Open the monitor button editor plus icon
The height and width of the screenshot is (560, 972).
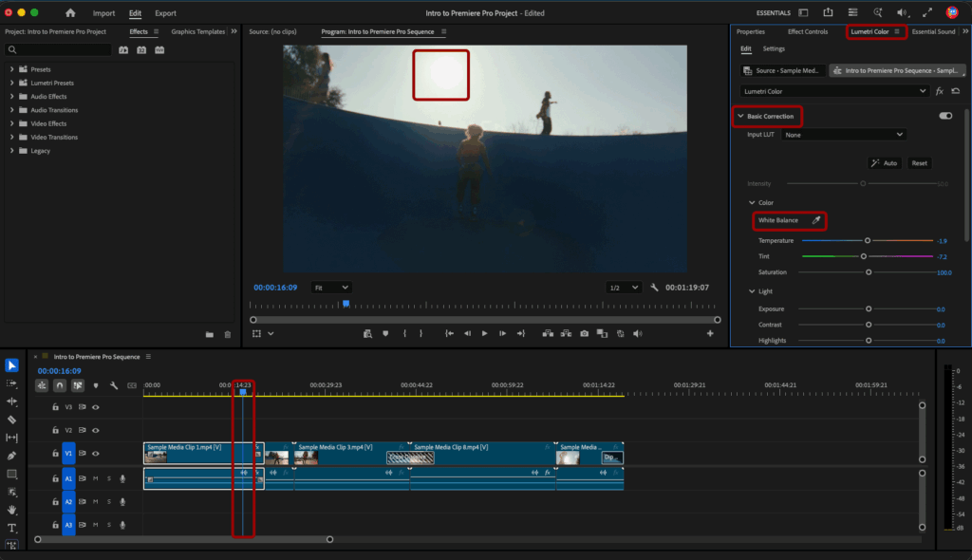(x=710, y=334)
